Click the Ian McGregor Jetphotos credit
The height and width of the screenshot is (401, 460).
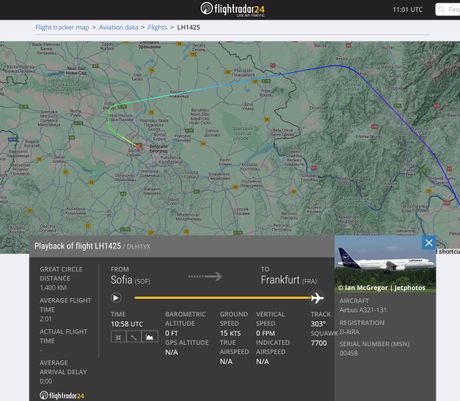382,288
